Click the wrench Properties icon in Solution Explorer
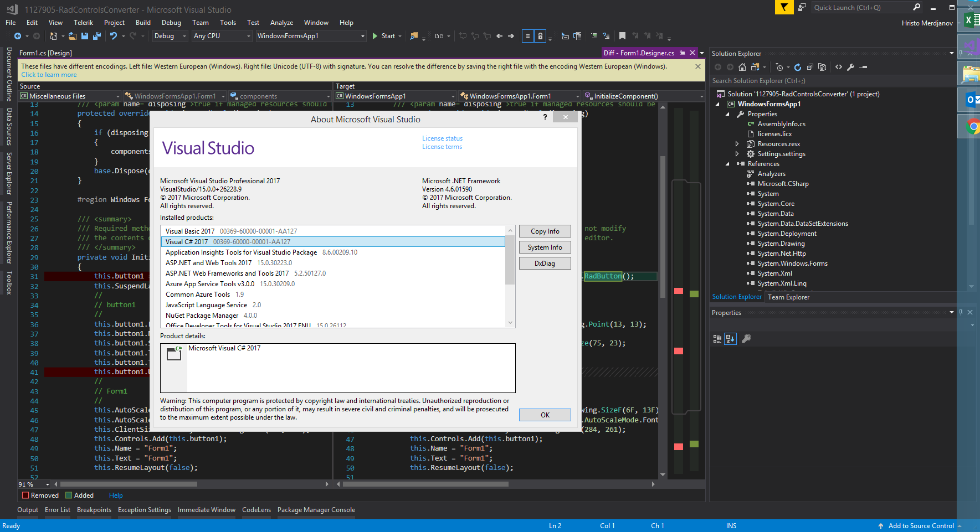Viewport: 980px width, 532px height. [851, 67]
